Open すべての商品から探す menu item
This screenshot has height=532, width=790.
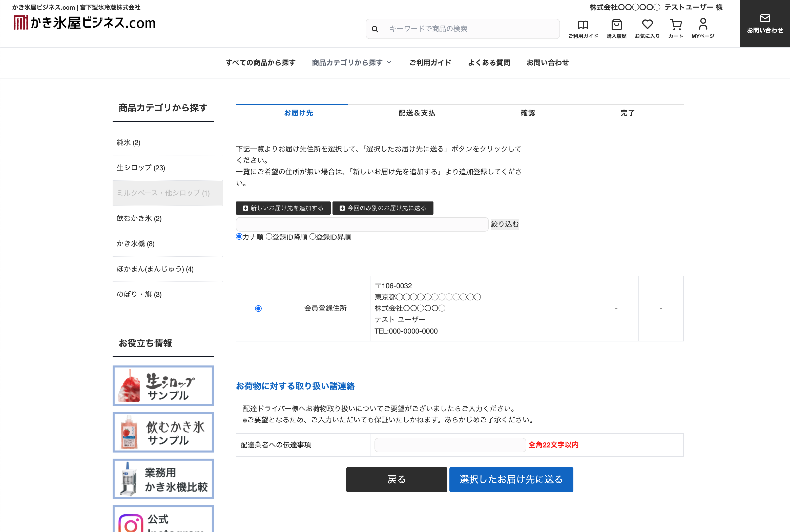[260, 63]
